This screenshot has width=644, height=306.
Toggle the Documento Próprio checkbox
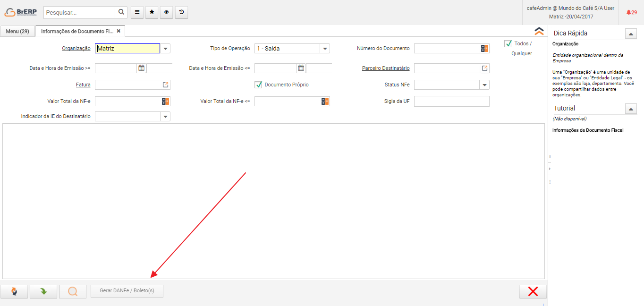tap(258, 85)
